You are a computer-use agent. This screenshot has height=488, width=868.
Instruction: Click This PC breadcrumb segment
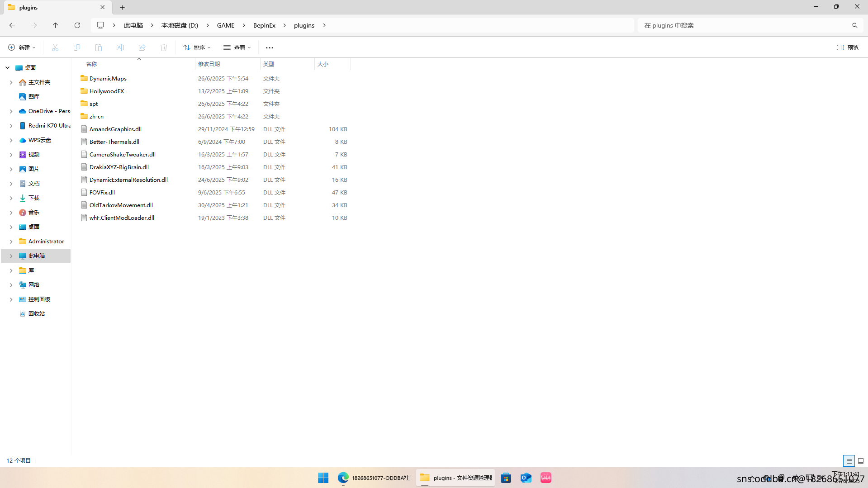(133, 25)
